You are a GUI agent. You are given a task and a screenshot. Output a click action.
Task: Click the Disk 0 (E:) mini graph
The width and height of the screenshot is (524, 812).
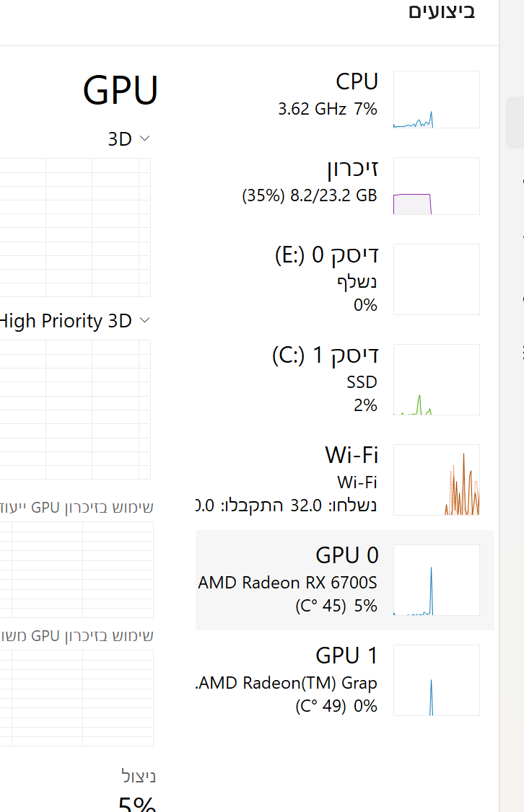pos(436,279)
